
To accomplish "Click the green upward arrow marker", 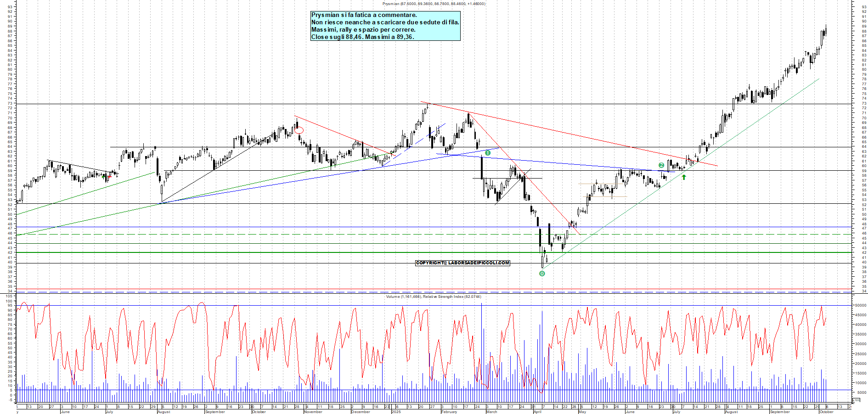I will [684, 177].
